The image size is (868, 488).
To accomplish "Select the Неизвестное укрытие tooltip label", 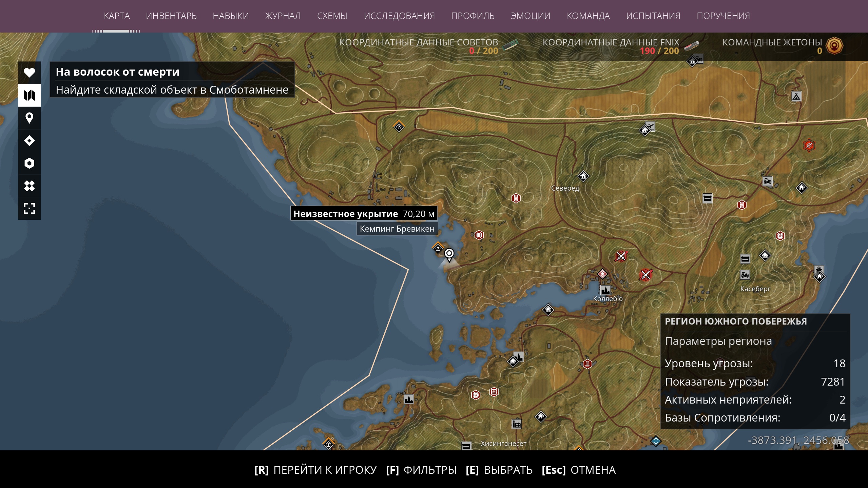I will click(364, 214).
